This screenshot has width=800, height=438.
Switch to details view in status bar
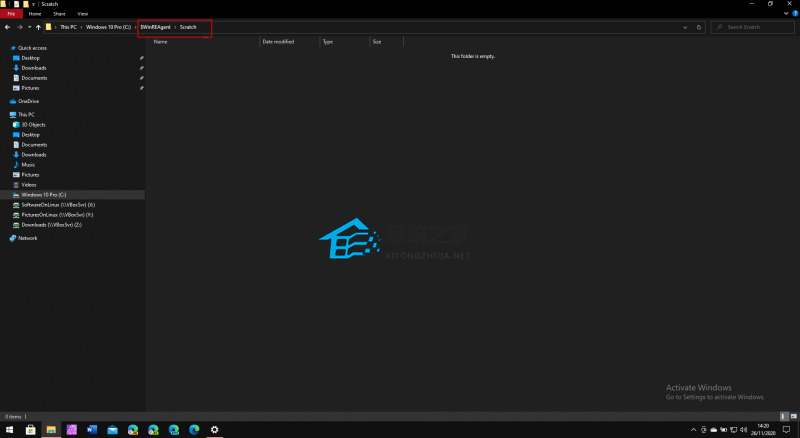[784, 417]
